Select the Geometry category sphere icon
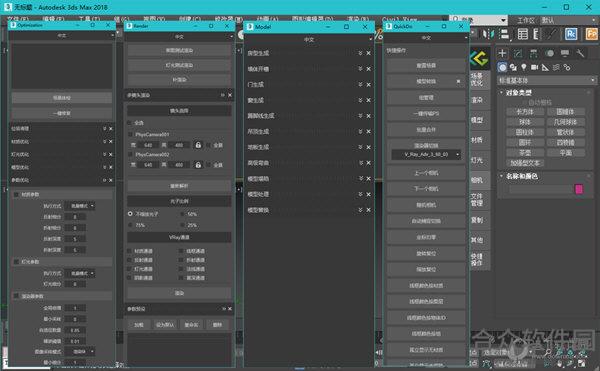The height and width of the screenshot is (371, 600). [502, 68]
